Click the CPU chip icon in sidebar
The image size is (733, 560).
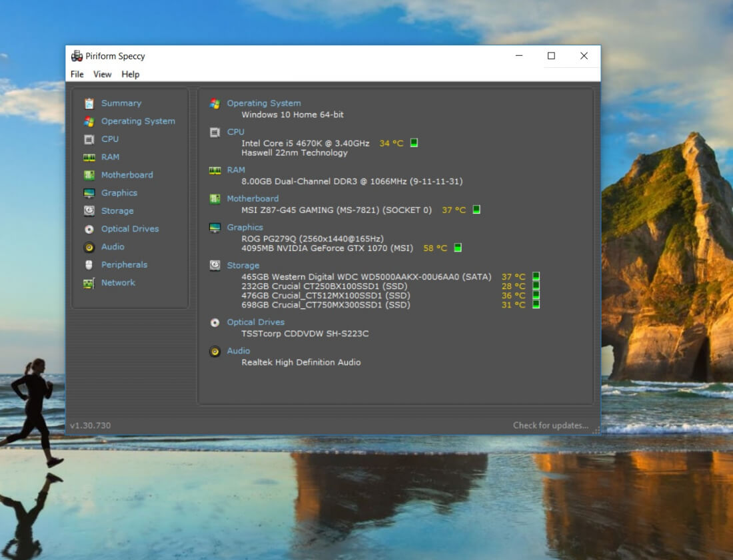pos(89,139)
